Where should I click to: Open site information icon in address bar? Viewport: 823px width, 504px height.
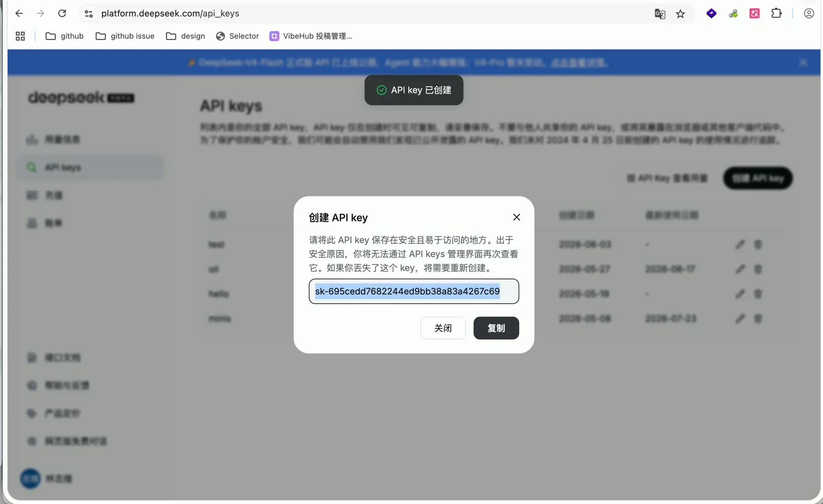pos(88,14)
